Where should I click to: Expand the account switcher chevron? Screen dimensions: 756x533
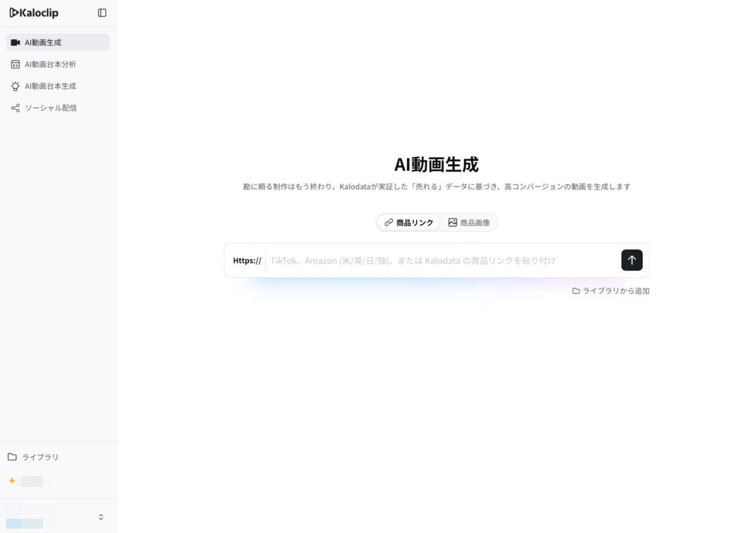pyautogui.click(x=101, y=517)
